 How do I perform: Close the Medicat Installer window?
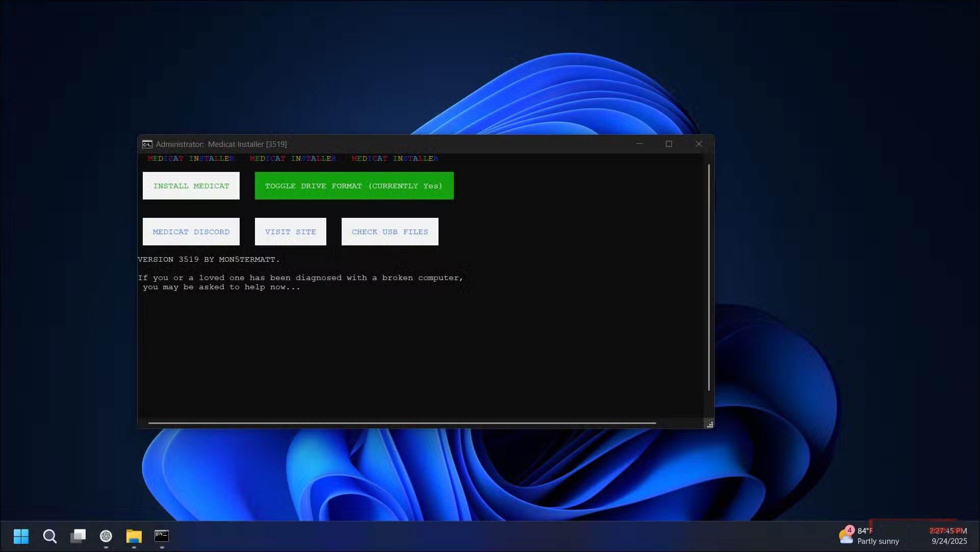click(699, 144)
